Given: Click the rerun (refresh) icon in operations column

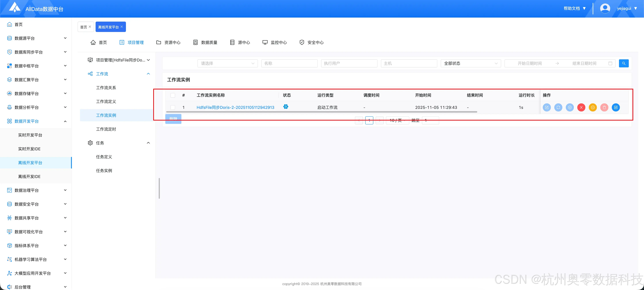Looking at the screenshot, I should point(558,107).
